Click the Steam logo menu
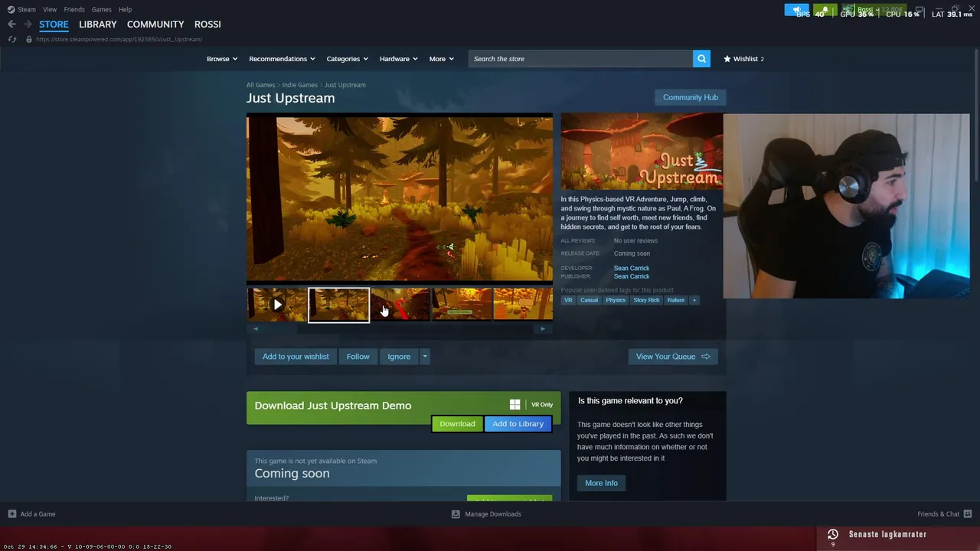Screen dimensions: 980x551 (x=21, y=9)
